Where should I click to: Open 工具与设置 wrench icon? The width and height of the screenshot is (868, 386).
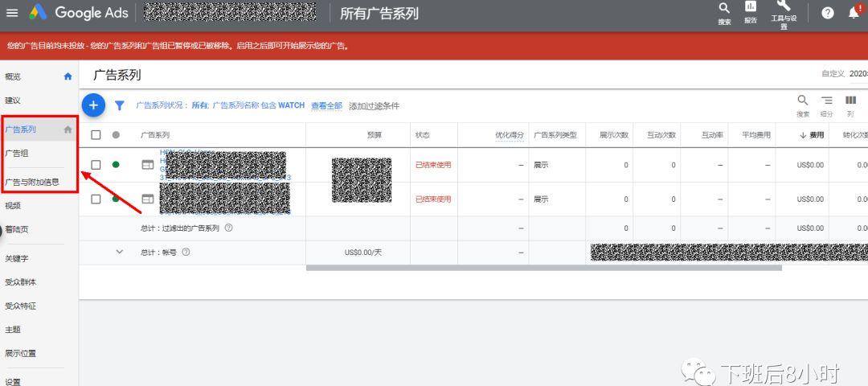[784, 14]
